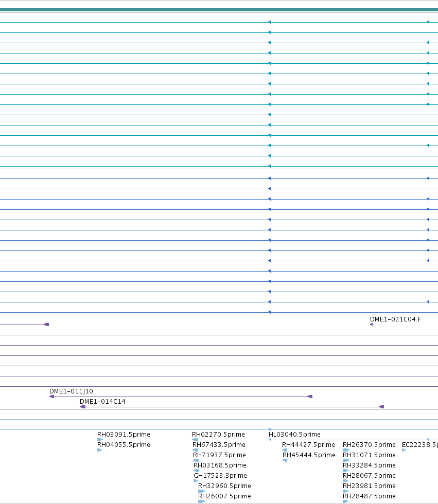Image resolution: width=438 pixels, height=504 pixels.
Task: Select the RH44427.5prime EST label
Action: pos(308,445)
